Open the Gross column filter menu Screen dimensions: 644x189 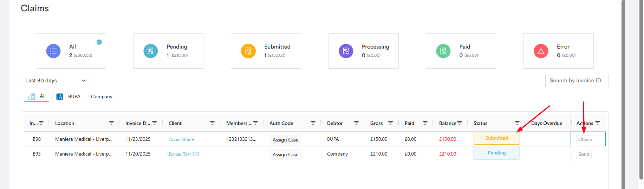click(x=391, y=123)
